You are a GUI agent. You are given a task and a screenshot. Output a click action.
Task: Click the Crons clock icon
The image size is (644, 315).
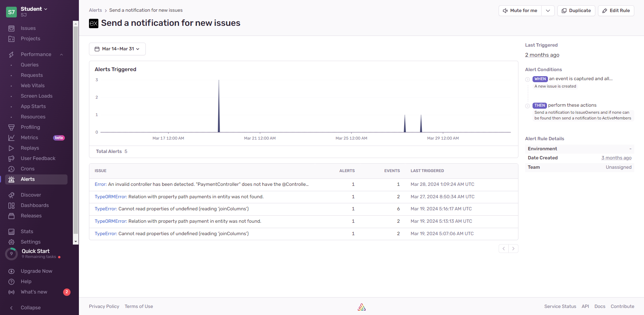click(x=11, y=169)
